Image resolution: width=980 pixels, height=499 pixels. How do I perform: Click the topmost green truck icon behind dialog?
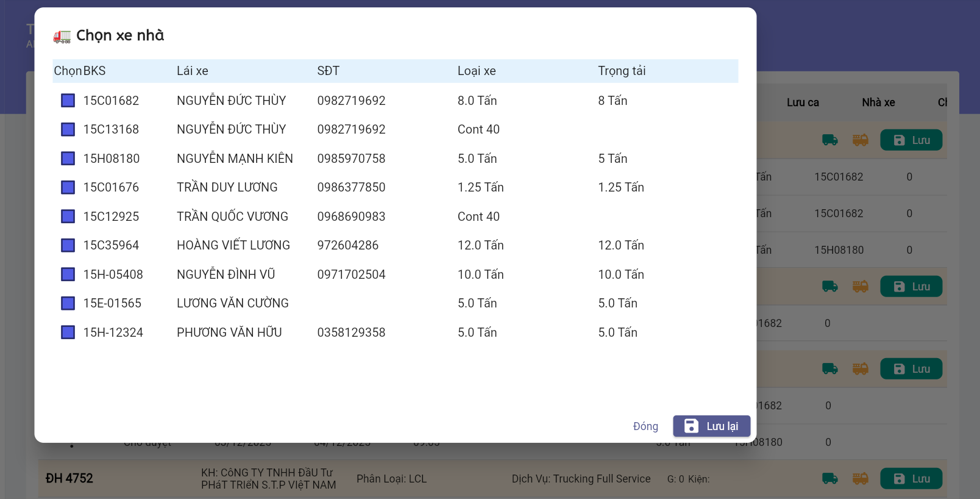pos(829,140)
